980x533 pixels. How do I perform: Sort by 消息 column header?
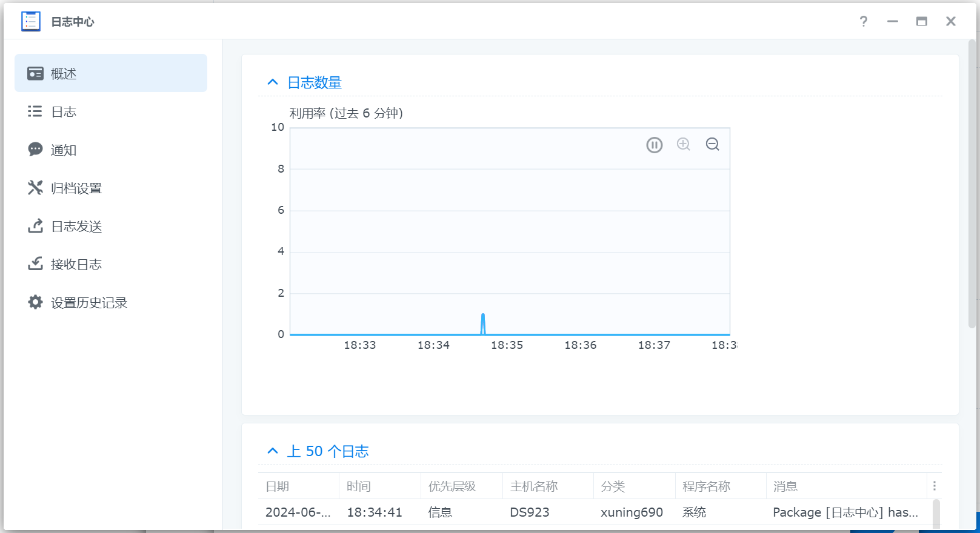[847, 486]
